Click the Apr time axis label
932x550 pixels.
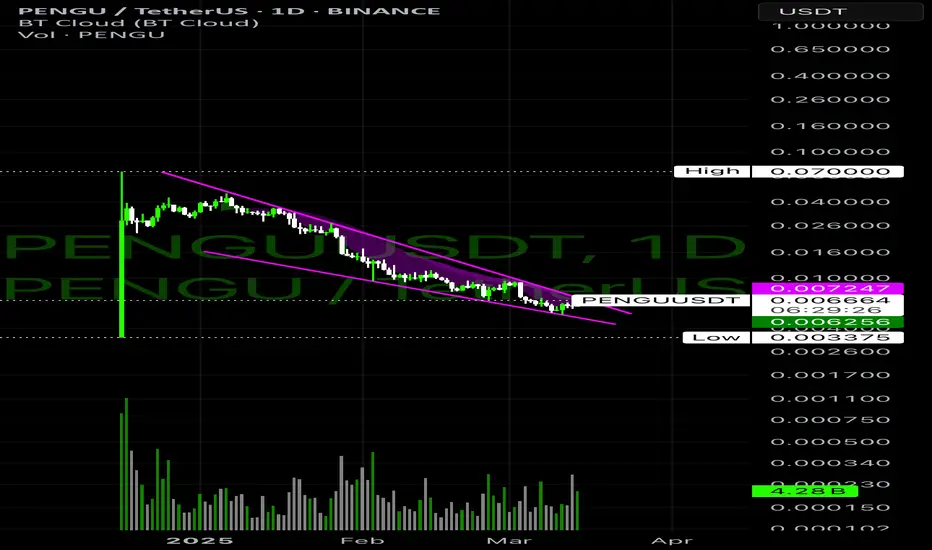coord(672,540)
